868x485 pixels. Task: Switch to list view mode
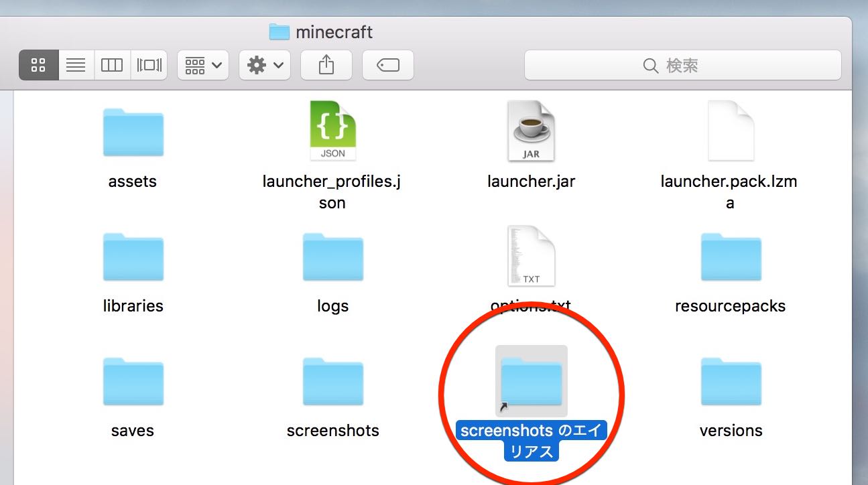(76, 65)
